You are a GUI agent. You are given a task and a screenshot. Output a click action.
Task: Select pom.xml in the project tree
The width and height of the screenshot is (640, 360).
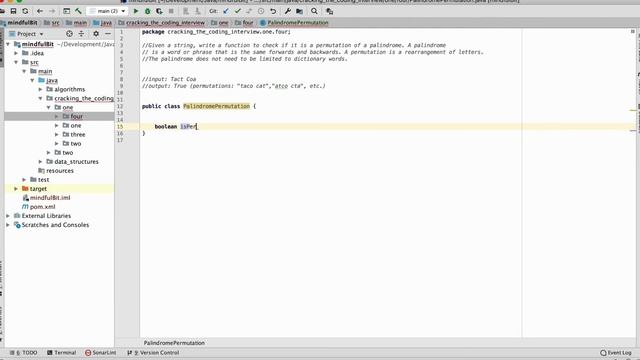[x=42, y=207]
